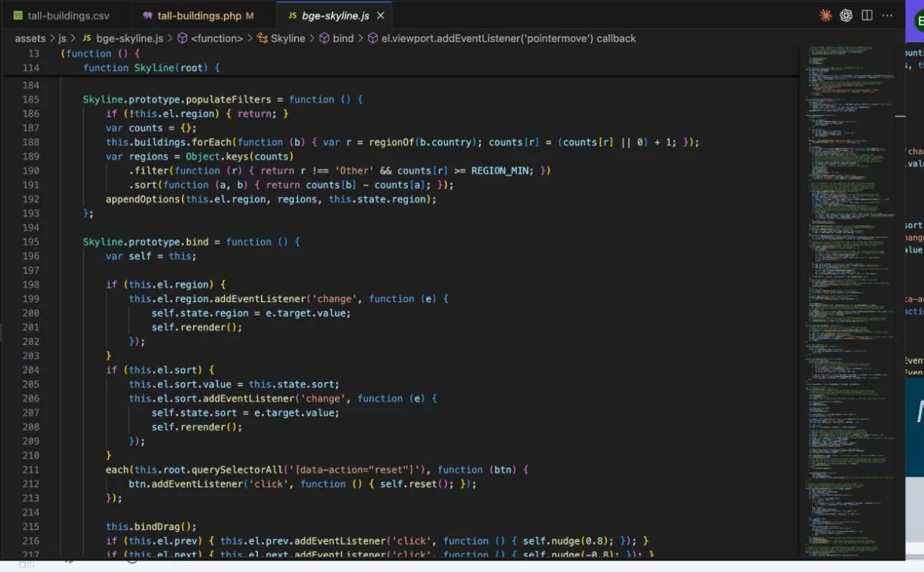Screen dimensions: 924x572
Task: Click the CSV file icon on tall-buildings.csv tab
Action: tap(17, 15)
